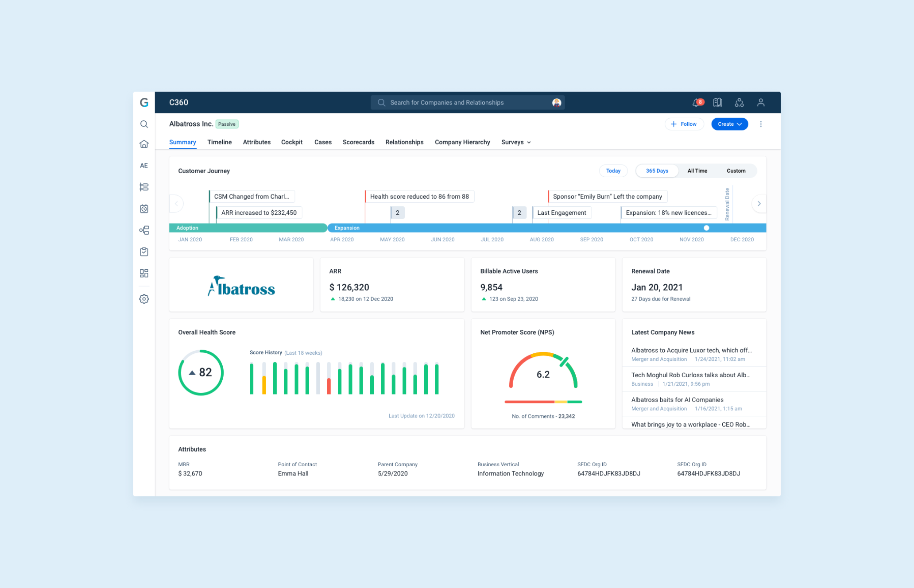Click the white marker on journey timeline
Screen dimensions: 914x588
click(706, 228)
